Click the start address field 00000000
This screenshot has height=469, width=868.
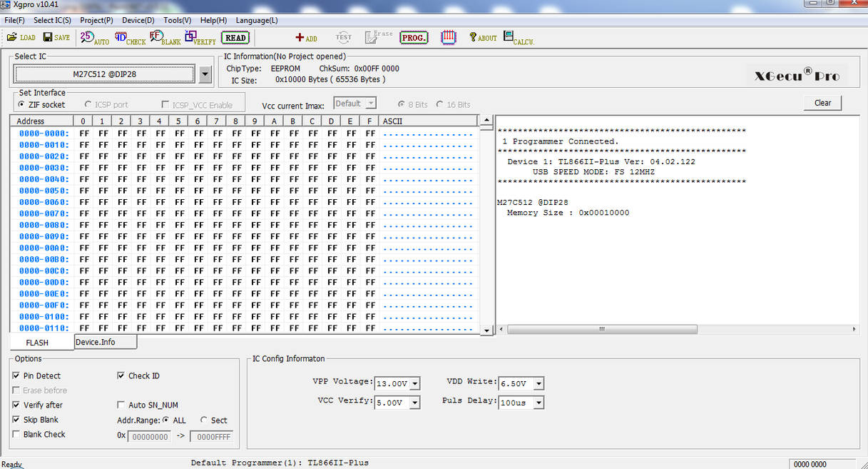[x=150, y=437]
